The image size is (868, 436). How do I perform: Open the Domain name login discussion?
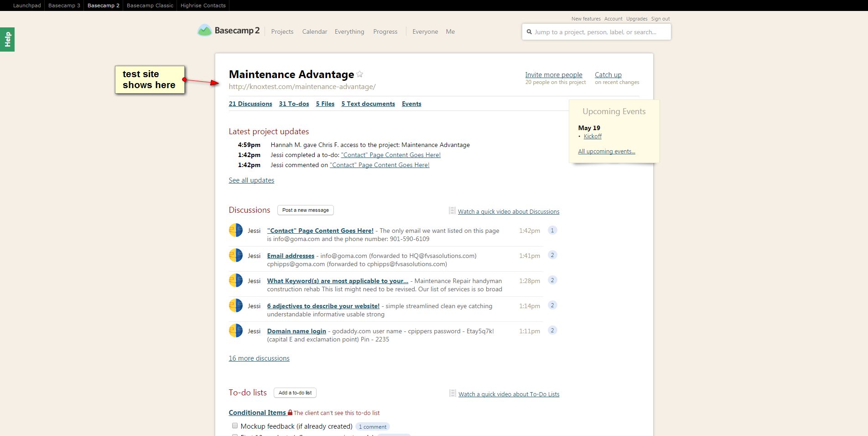[296, 331]
